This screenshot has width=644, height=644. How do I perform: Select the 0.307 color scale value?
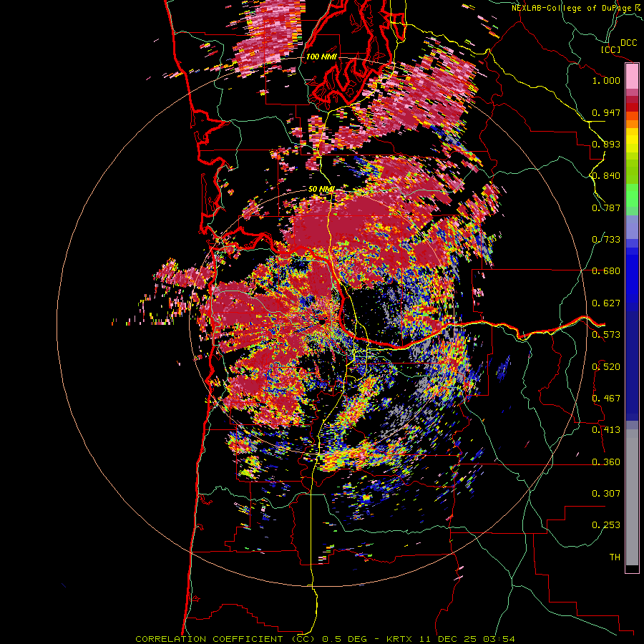coord(606,494)
